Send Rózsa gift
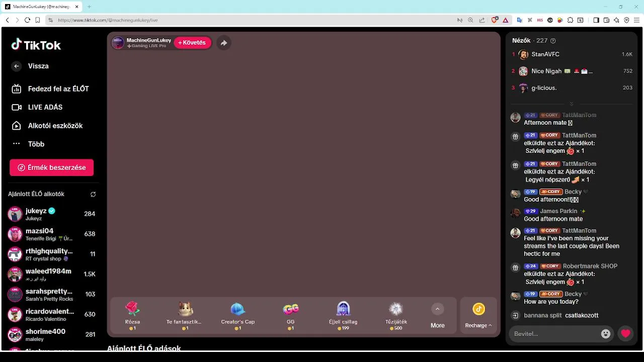Image resolution: width=644 pixels, height=362 pixels. pyautogui.click(x=132, y=316)
